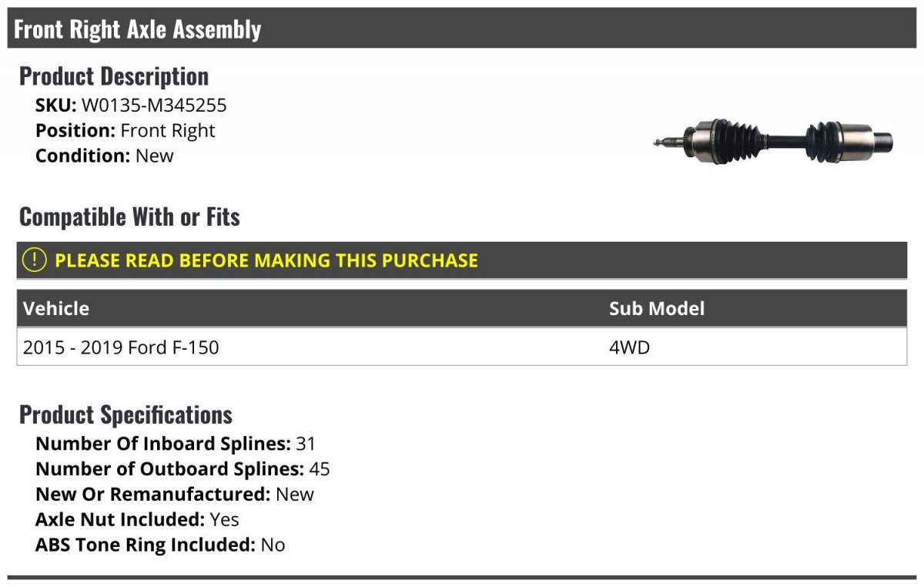Click the Axle Nut Included: Yes line
Image resolution: width=924 pixels, height=587 pixels.
[137, 520]
